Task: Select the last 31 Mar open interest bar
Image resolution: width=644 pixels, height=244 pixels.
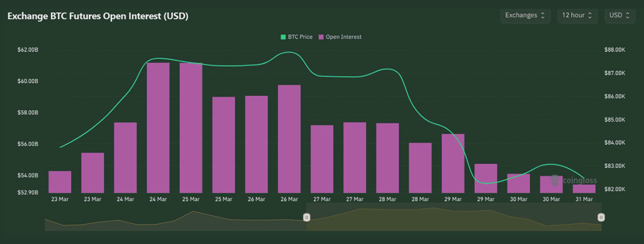Action: pyautogui.click(x=584, y=189)
